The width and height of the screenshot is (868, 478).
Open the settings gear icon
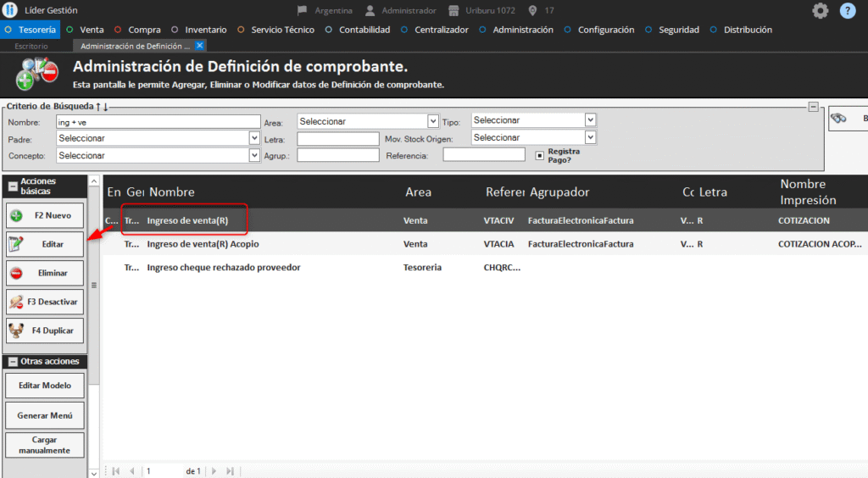pos(820,11)
